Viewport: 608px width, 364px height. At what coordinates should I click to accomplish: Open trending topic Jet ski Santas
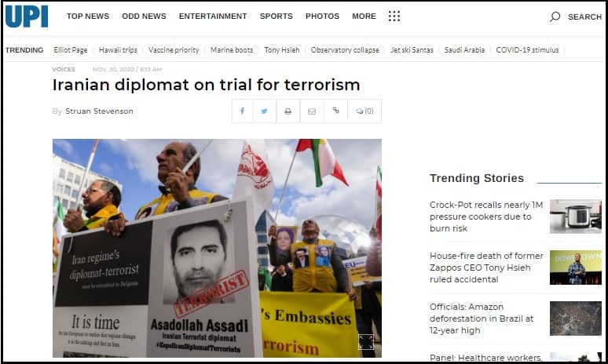[412, 50]
